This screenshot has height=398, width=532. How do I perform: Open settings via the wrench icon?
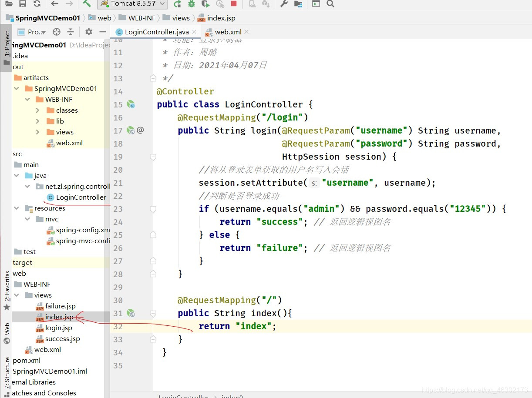(283, 4)
